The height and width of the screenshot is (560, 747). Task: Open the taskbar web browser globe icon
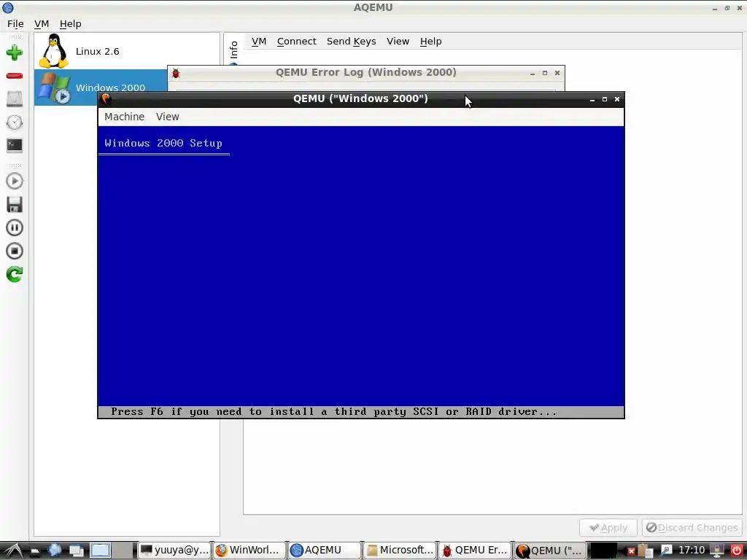(54, 550)
